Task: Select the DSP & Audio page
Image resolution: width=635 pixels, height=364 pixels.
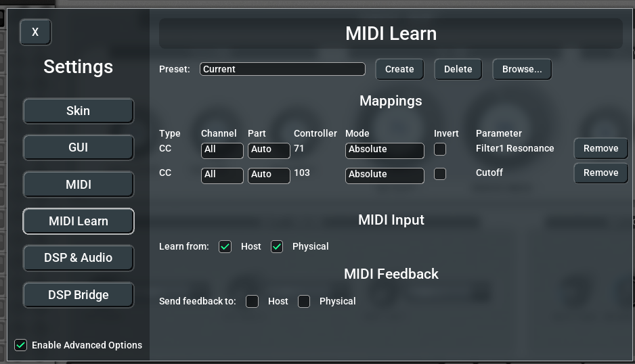Action: pyautogui.click(x=78, y=258)
